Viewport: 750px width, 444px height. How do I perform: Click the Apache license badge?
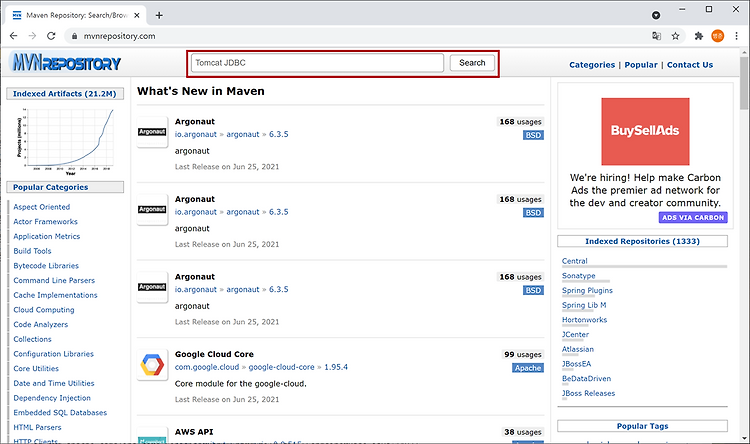pyautogui.click(x=528, y=368)
